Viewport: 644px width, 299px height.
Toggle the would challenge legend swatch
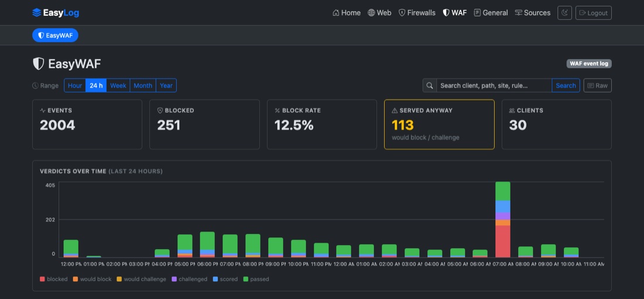click(119, 279)
